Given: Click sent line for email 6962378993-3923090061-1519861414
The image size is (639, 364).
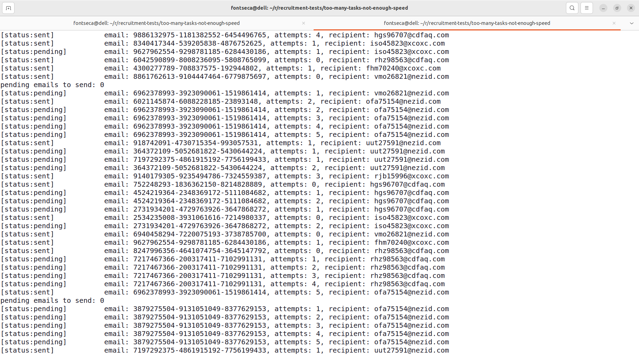Looking at the screenshot, I should pos(225,292).
